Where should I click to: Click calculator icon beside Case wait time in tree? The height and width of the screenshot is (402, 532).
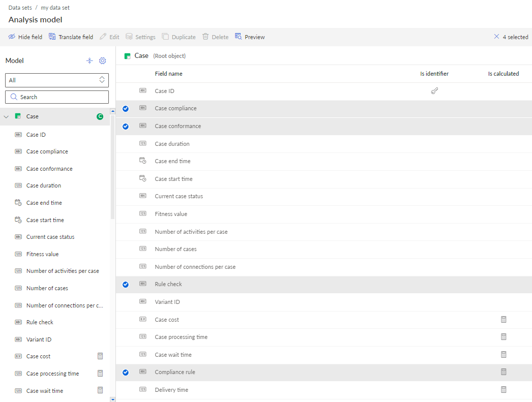100,390
